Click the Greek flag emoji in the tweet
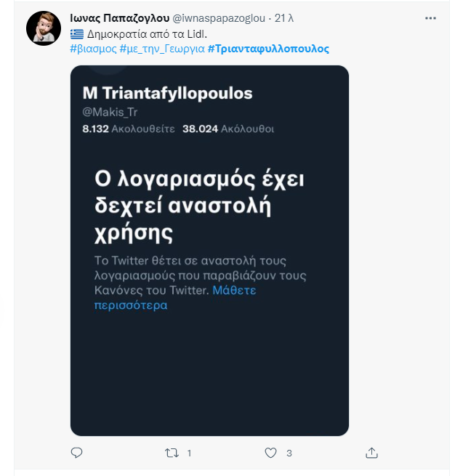Image resolution: width=455 pixels, height=476 pixels. pos(76,33)
